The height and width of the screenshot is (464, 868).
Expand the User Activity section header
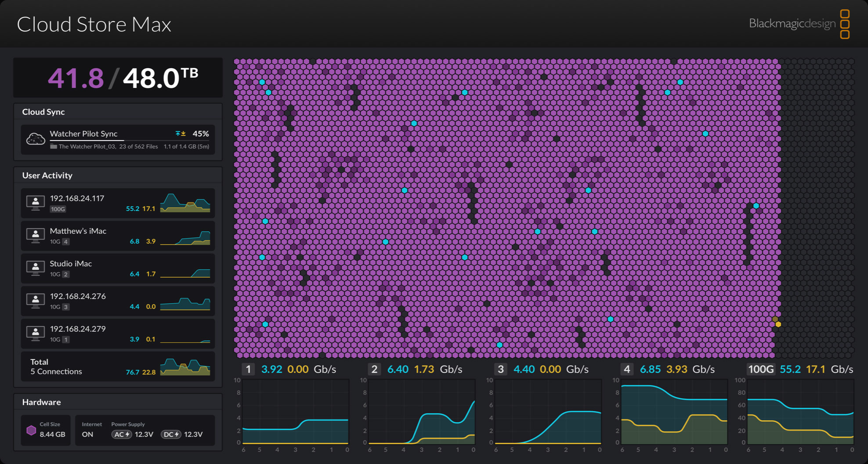tap(47, 175)
